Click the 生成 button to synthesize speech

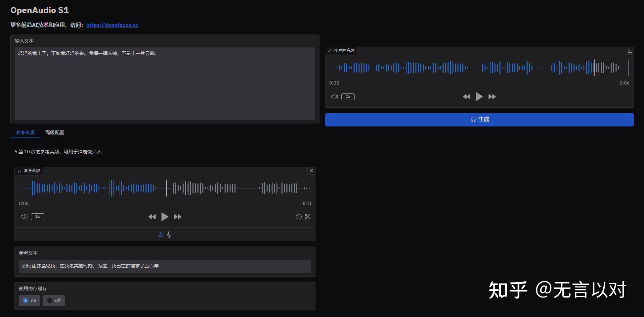point(479,119)
